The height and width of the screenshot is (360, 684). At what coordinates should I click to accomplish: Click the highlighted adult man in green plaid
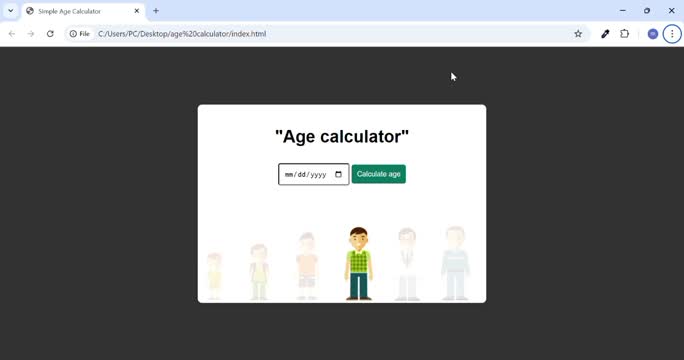coord(359,264)
